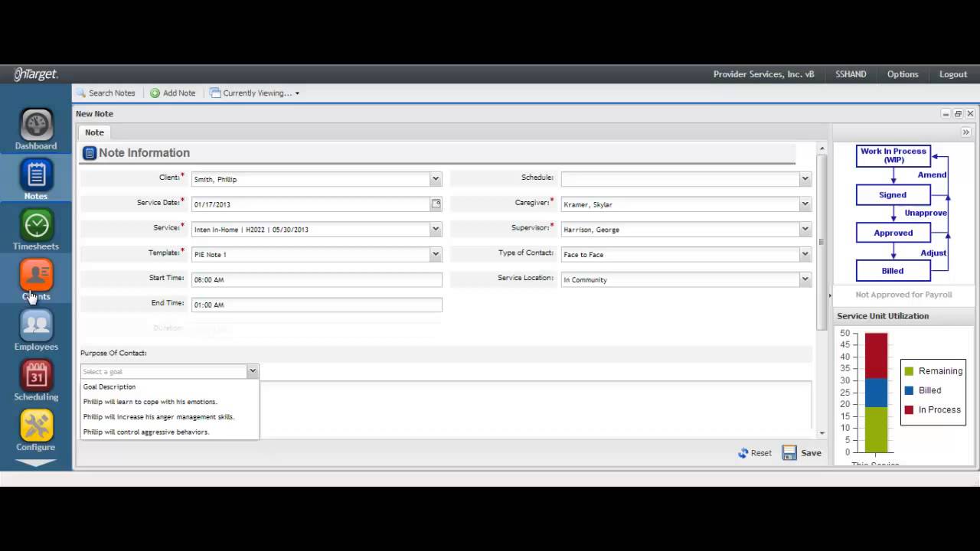Viewport: 980px width, 551px height.
Task: Open the Options menu
Action: tap(903, 74)
